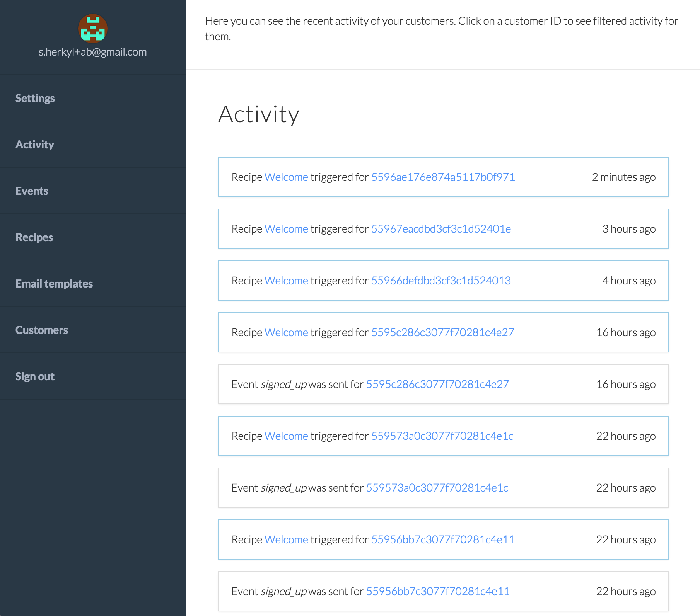The image size is (700, 616).
Task: Click the pixel avatar icon
Action: (x=93, y=29)
